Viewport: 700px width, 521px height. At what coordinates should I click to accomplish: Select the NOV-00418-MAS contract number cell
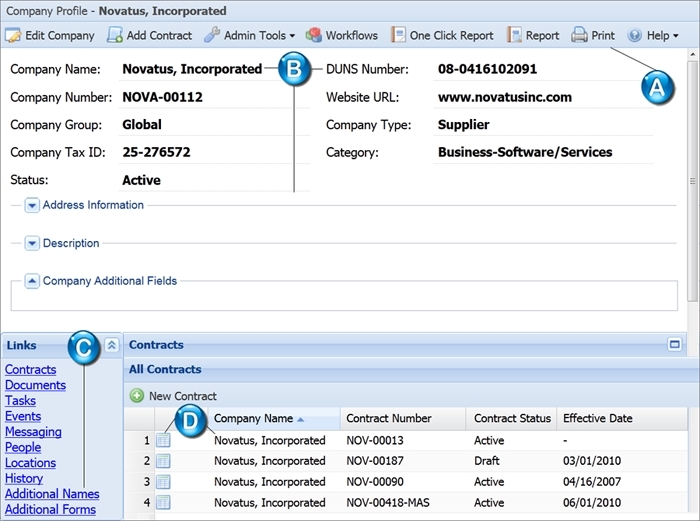point(388,503)
